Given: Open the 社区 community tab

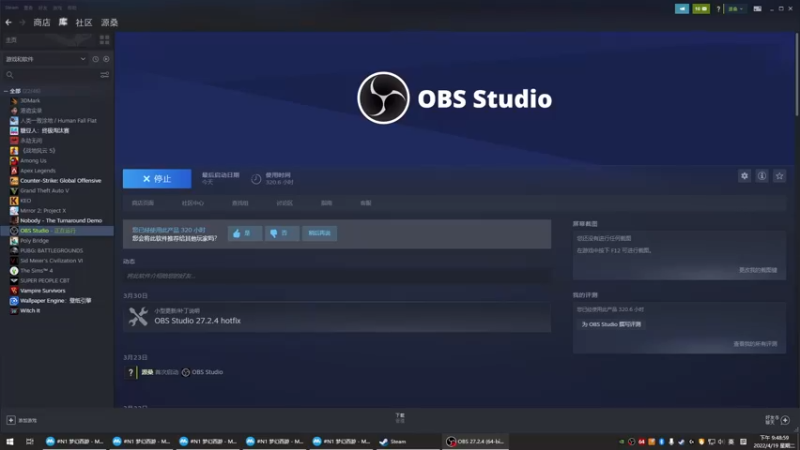Looking at the screenshot, I should point(84,22).
